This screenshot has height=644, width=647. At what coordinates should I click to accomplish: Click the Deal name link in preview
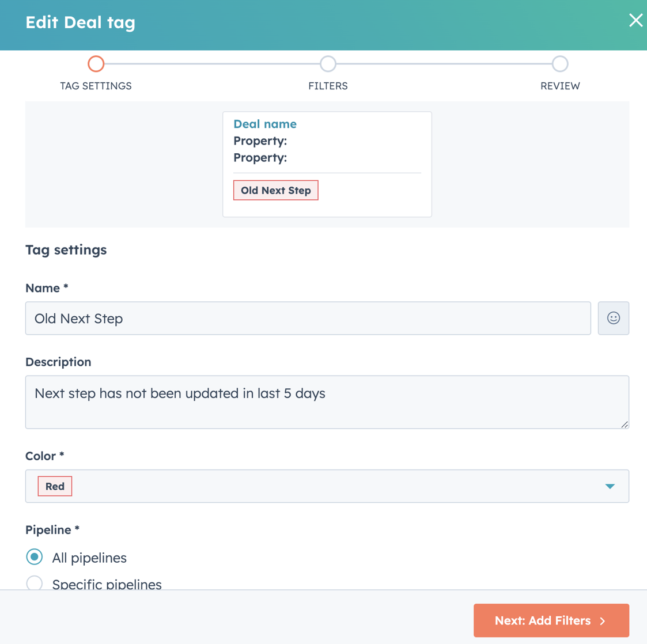click(265, 124)
